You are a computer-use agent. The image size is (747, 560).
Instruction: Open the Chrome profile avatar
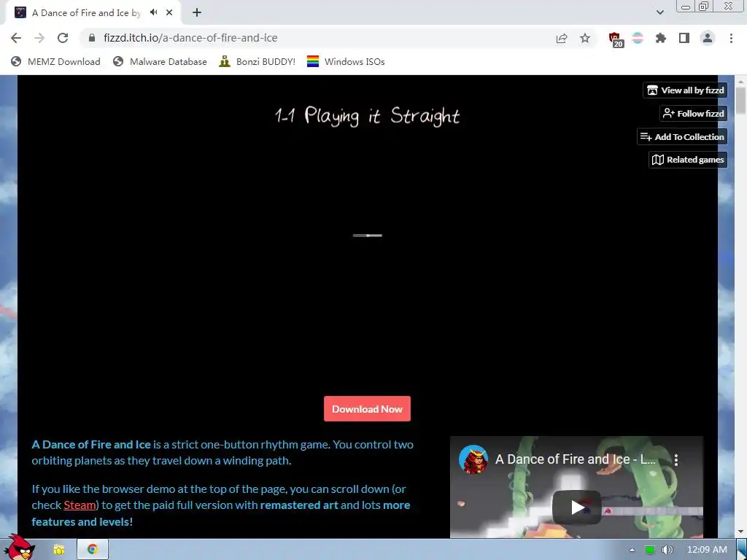[x=708, y=38]
